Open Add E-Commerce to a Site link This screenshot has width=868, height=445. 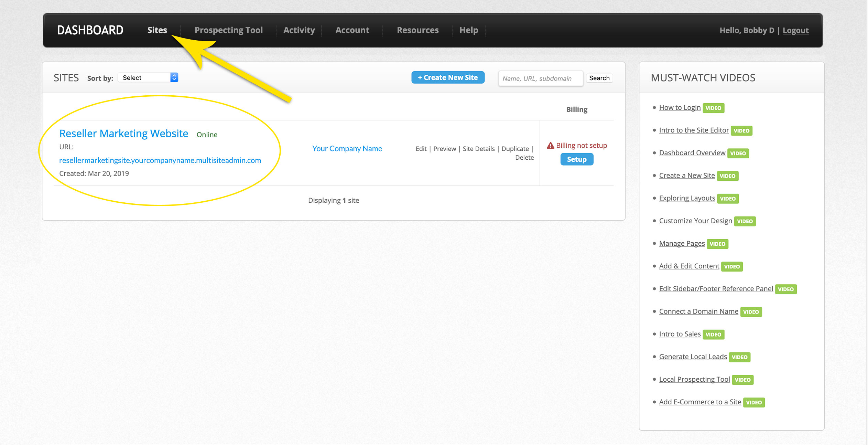[700, 402]
